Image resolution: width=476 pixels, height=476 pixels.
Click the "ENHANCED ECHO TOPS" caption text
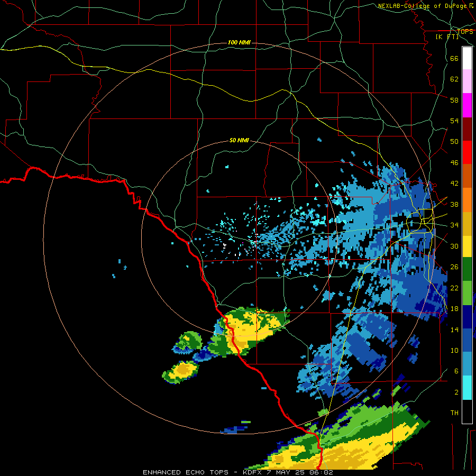coord(186,472)
